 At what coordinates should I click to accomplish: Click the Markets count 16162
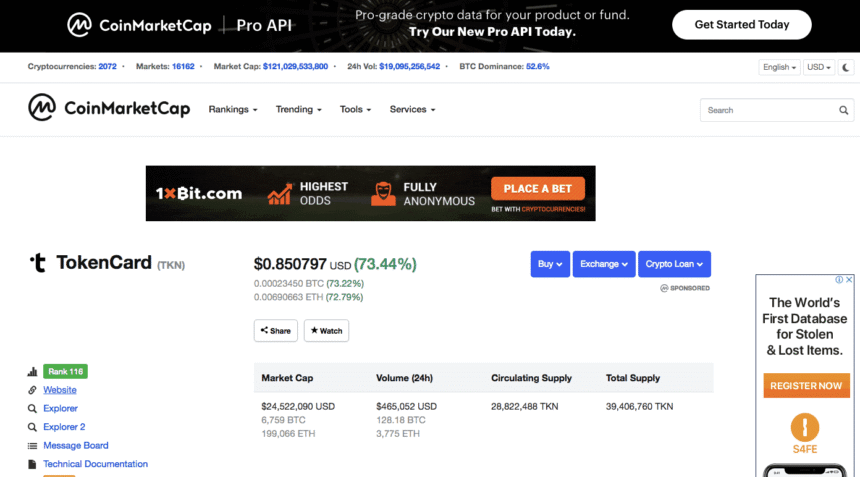click(x=183, y=66)
